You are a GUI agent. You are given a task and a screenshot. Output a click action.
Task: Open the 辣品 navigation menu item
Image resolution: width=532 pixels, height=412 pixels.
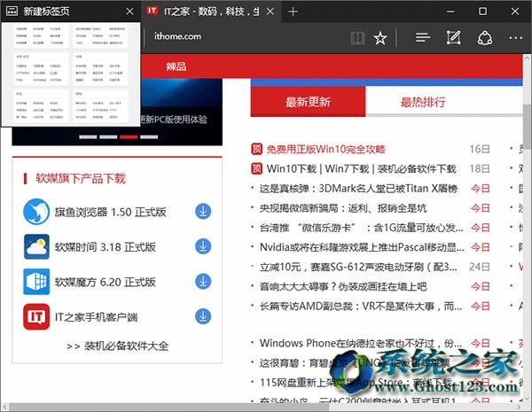pos(176,66)
